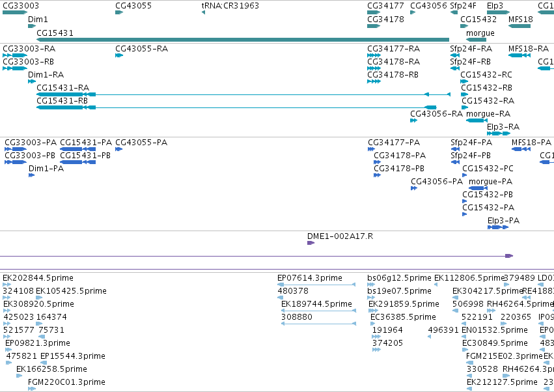
Task: Click the EN01532.5prime EST label
Action: (x=495, y=331)
